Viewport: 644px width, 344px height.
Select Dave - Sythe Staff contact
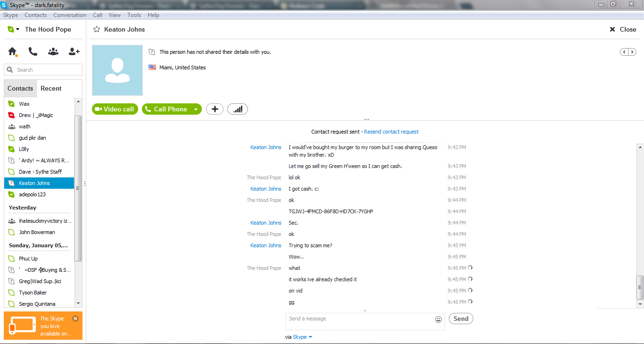point(39,172)
